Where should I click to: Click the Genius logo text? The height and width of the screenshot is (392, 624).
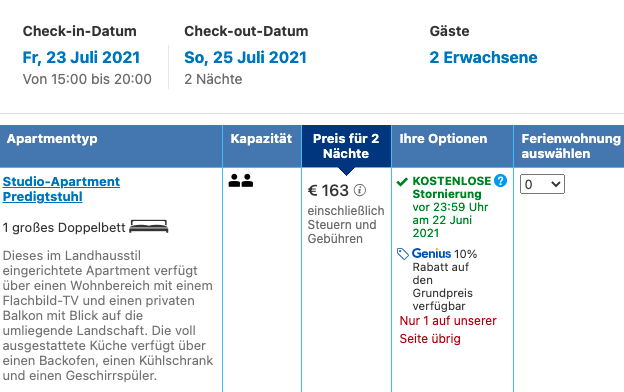pos(431,254)
